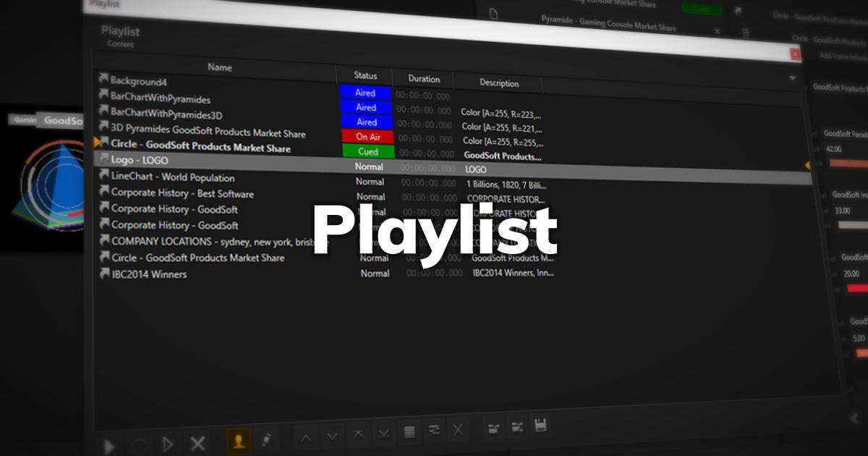Click the small X remove icon in toolbar
868x456 pixels.
coord(457,430)
